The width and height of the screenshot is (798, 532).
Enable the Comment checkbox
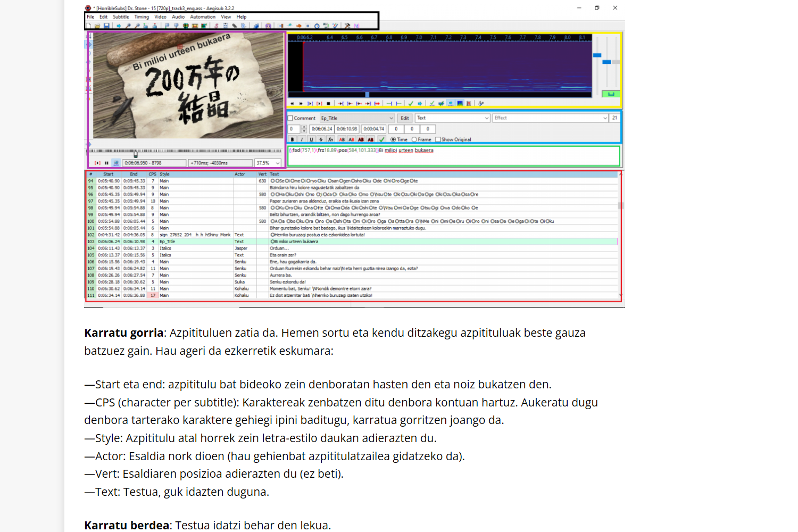tap(290, 118)
